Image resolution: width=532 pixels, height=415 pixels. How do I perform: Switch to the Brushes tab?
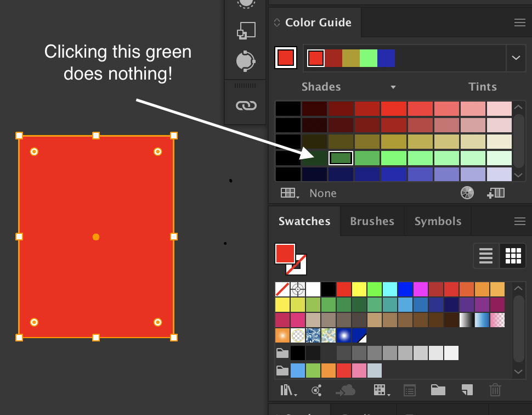372,221
